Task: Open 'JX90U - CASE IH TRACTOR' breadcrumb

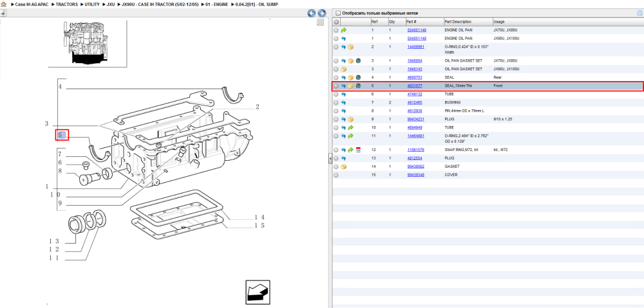Action: (x=160, y=4)
